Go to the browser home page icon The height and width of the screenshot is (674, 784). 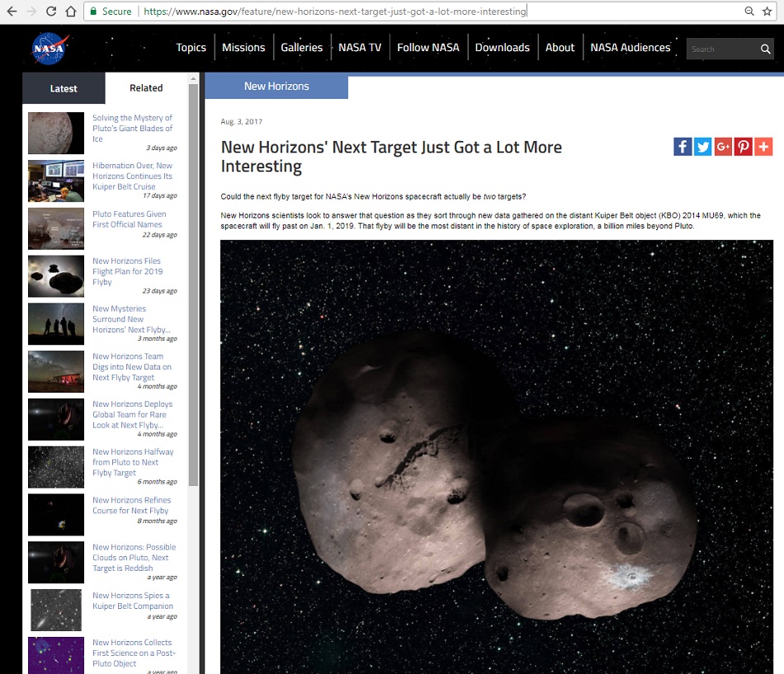(71, 11)
